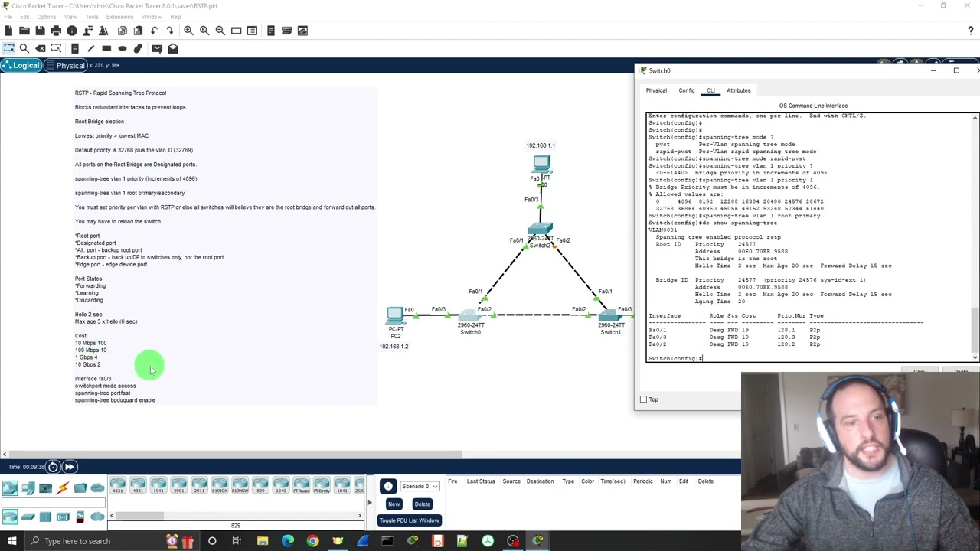Click the Copy icon in main toolbar
This screenshot has height=551, width=980.
(x=122, y=31)
